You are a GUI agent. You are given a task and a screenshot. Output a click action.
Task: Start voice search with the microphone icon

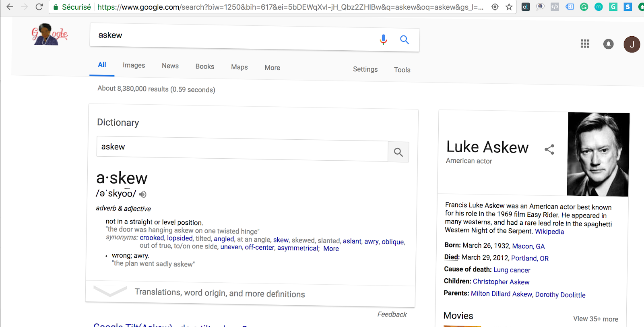(x=384, y=39)
